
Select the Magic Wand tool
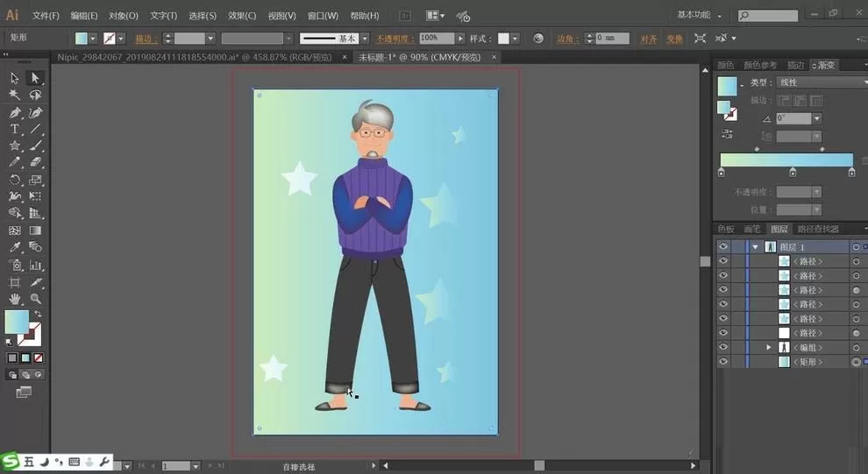[x=15, y=96]
